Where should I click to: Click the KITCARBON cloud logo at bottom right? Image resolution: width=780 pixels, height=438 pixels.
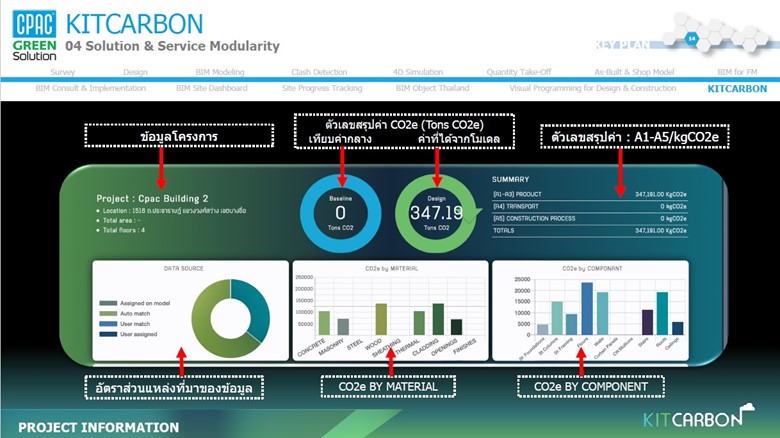(x=698, y=417)
